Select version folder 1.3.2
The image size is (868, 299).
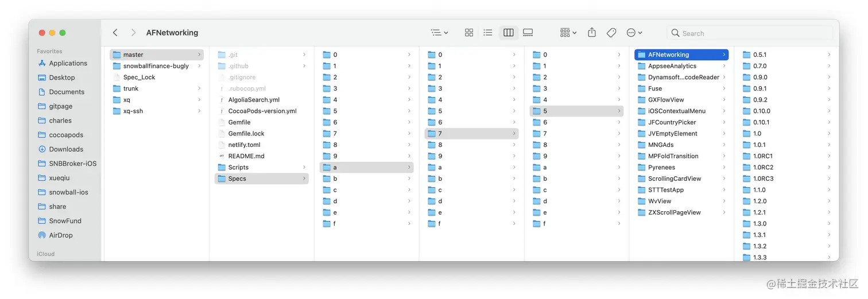786,246
